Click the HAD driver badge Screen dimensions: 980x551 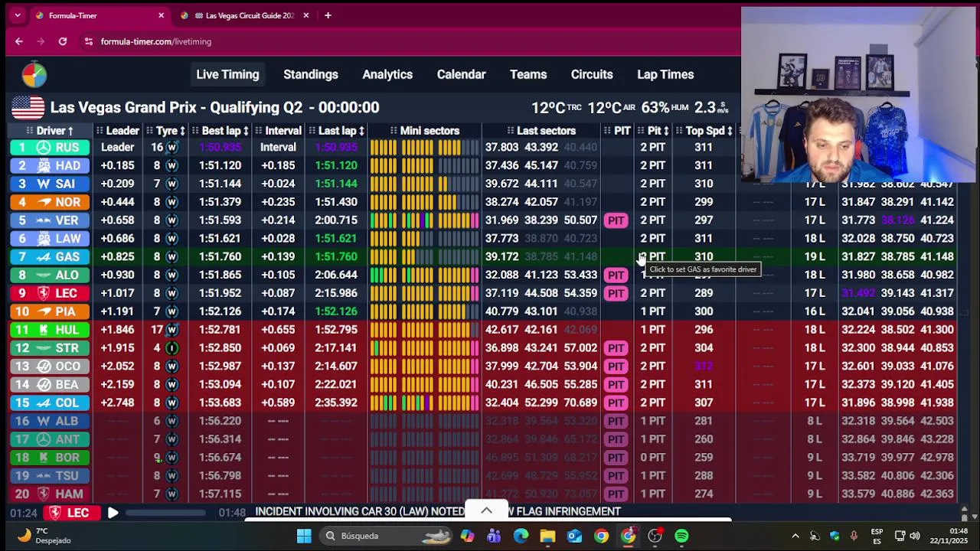51,165
